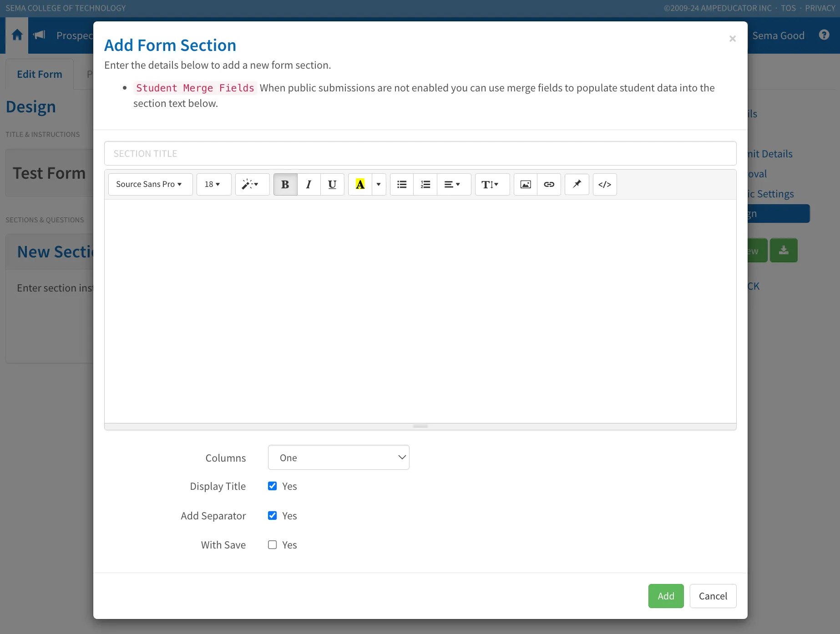This screenshot has height=634, width=840.
Task: Insert a link using the chain icon
Action: pos(549,184)
